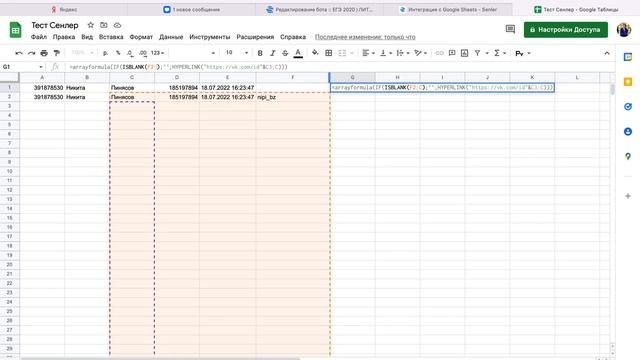Screen dimensions: 640x360
Task: Open Tasks in the side panel
Action: point(628,107)
